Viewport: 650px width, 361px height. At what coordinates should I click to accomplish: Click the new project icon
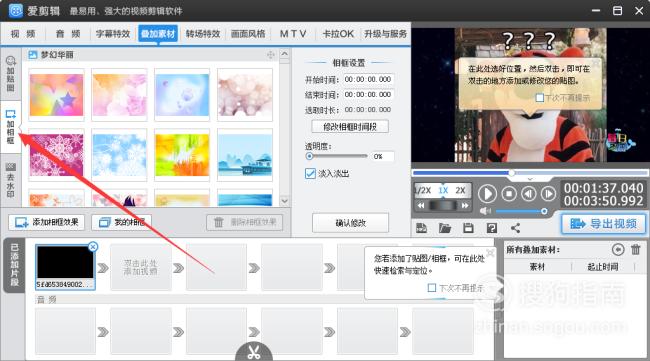(421, 228)
